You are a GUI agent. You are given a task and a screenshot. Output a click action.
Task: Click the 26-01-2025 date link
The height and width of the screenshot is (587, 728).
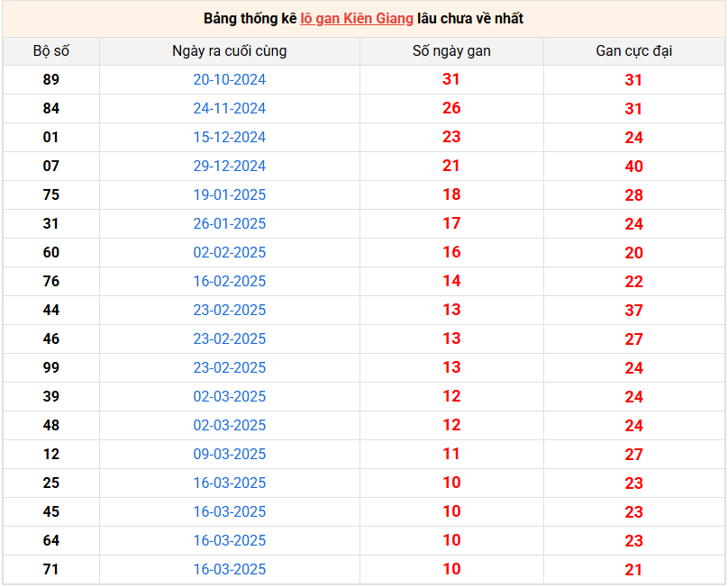[x=230, y=223]
